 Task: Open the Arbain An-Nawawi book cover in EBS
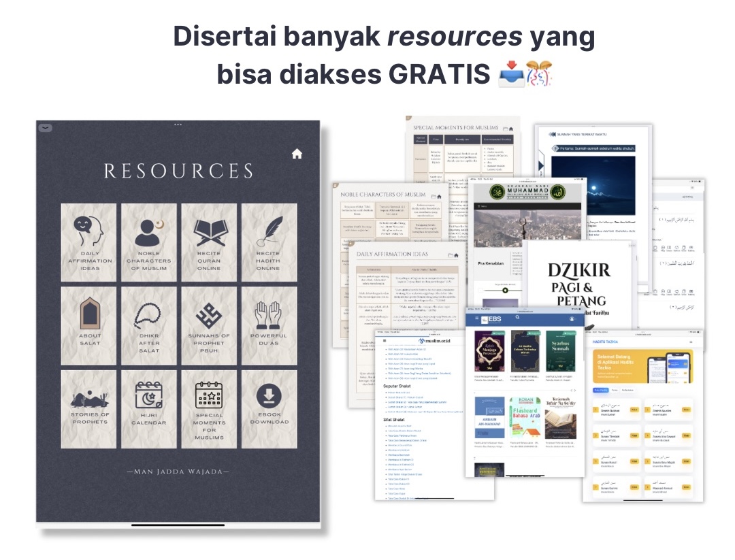click(x=489, y=418)
